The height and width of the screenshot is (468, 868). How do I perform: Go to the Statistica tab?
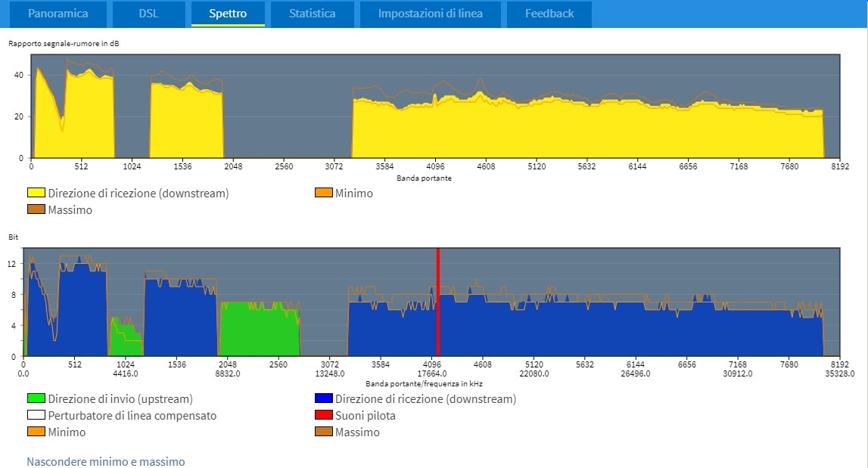(312, 14)
